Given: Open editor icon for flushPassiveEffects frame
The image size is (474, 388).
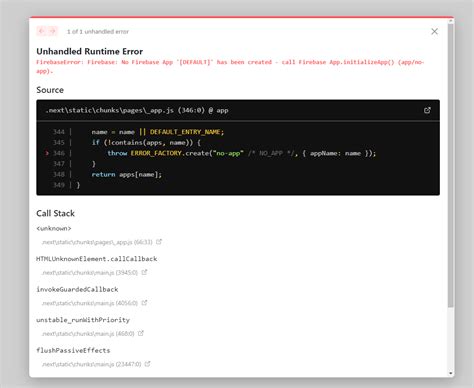Looking at the screenshot, I should (148, 364).
